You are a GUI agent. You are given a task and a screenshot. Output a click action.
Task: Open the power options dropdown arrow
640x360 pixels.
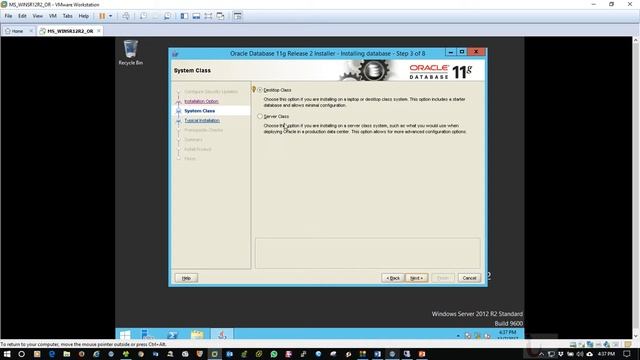click(110, 16)
